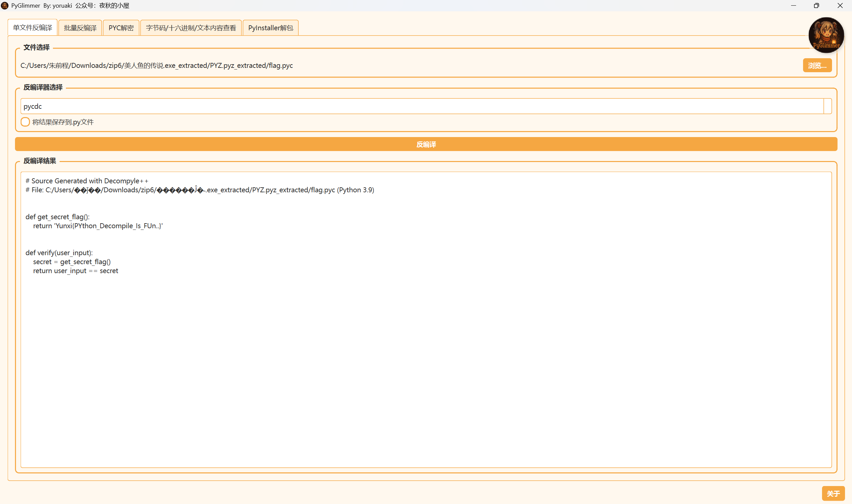Click into the flag.pyc file path field
Screen dimensions: 852x504
[408, 66]
